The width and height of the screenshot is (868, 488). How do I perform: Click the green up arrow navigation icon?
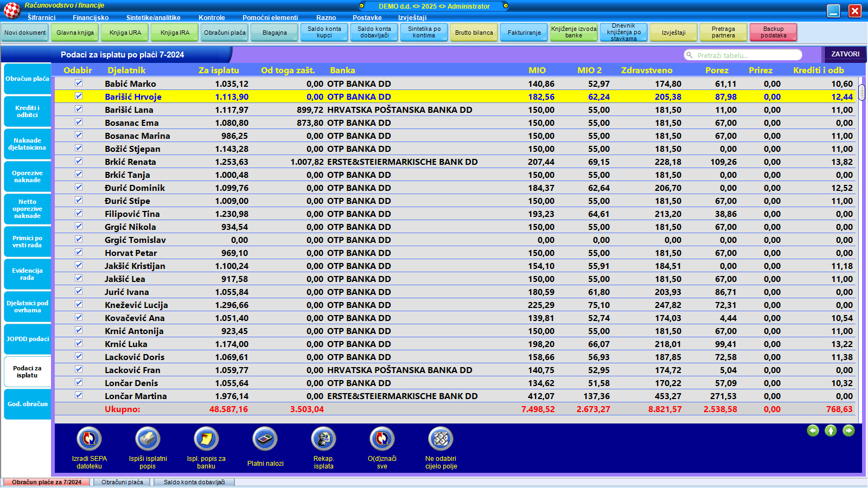tap(831, 431)
